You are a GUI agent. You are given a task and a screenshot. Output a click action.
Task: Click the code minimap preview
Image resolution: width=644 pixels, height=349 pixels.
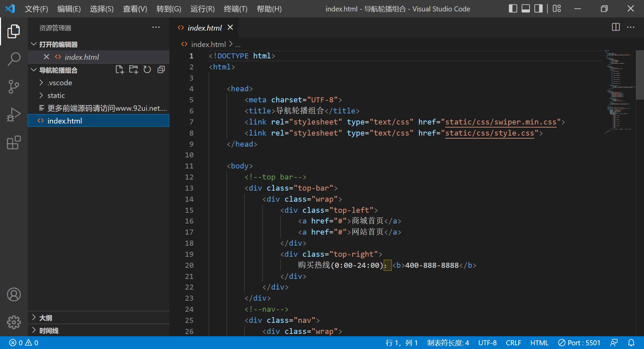click(x=620, y=91)
